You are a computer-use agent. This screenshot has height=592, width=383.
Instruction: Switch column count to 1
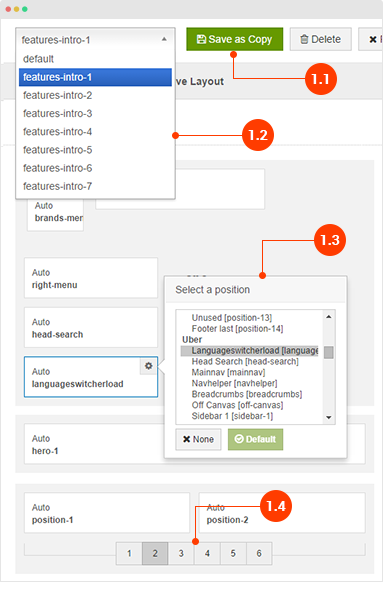129,553
